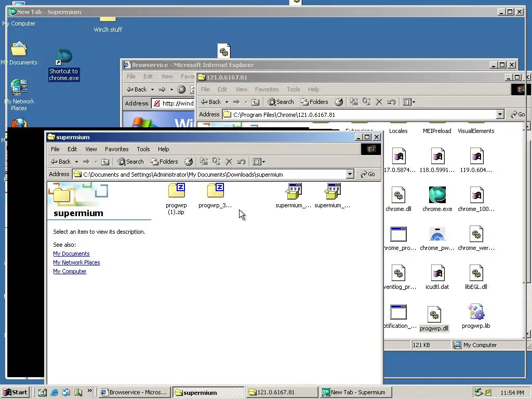Image resolution: width=532 pixels, height=399 pixels.
Task: Open File menu in supermium window
Action: (x=55, y=149)
